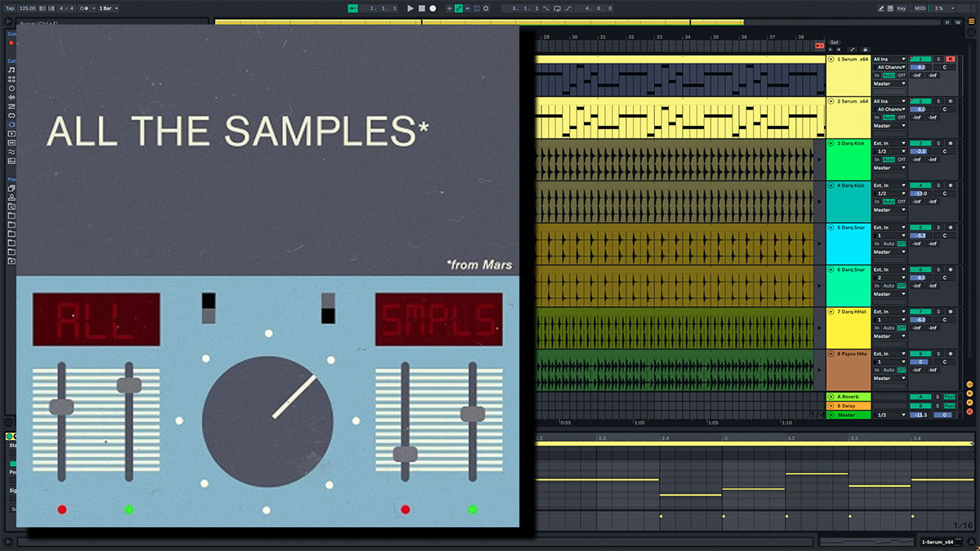This screenshot has width=980, height=551.
Task: Click Master track volume -11.3
Action: (x=920, y=415)
